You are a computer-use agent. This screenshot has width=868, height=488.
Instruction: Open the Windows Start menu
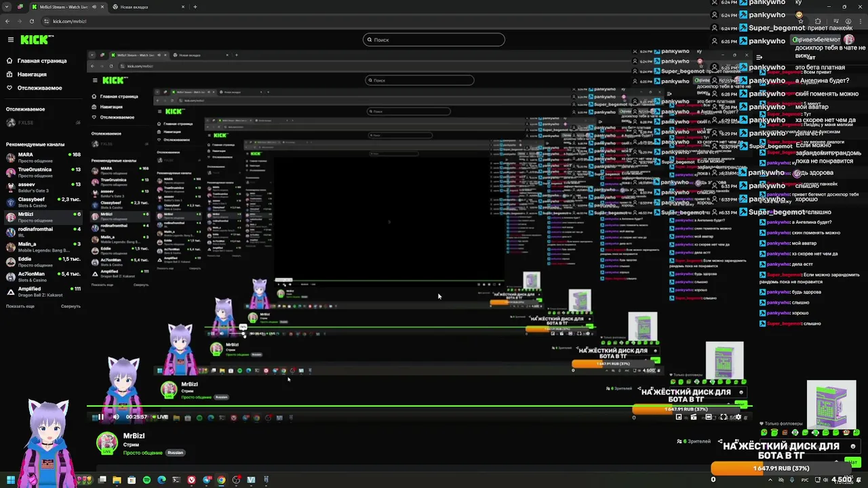tap(11, 480)
